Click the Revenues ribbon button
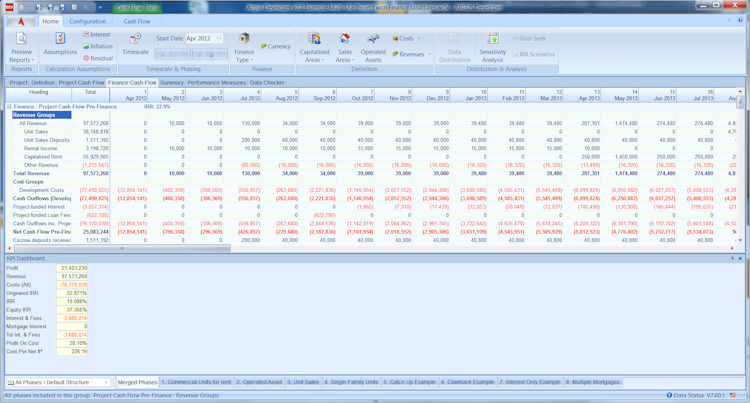 pyautogui.click(x=408, y=54)
